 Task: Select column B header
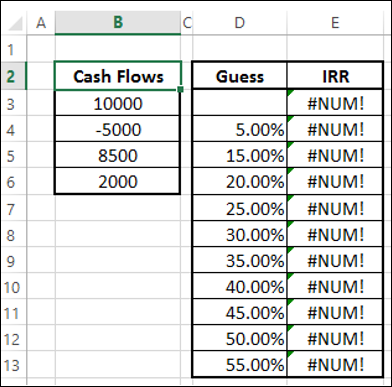(118, 23)
